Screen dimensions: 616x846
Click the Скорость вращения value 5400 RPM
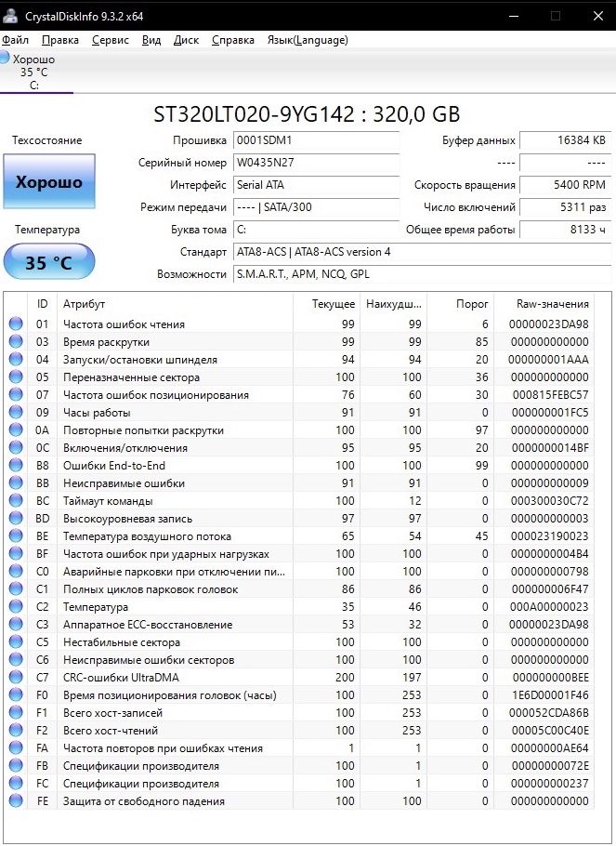(565, 184)
